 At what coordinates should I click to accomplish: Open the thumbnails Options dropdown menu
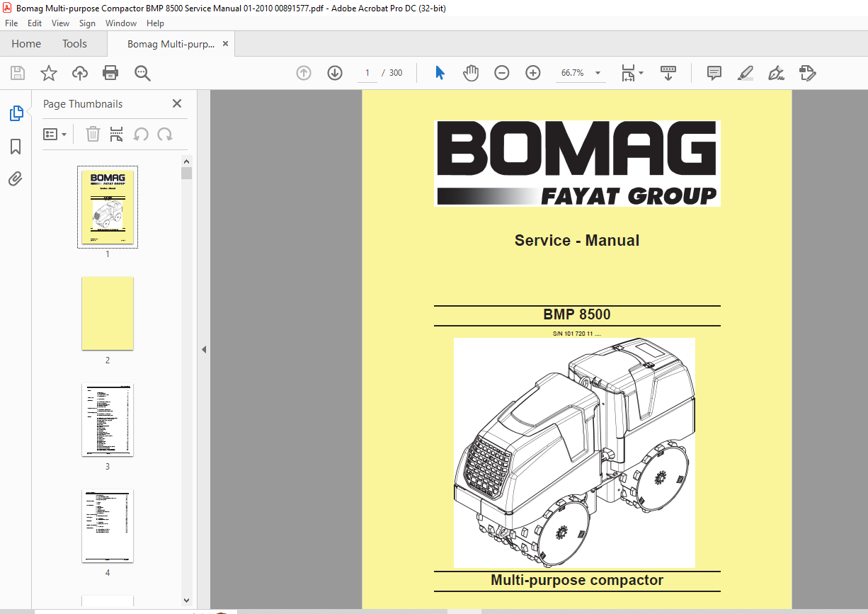(55, 134)
